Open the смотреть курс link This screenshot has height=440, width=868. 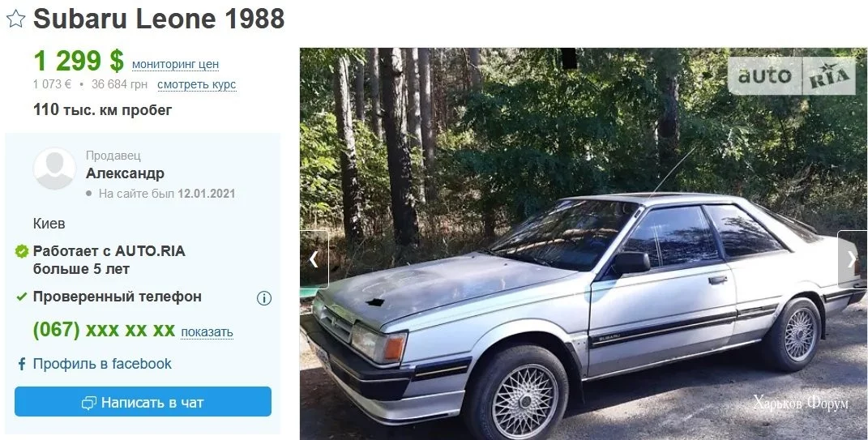pos(196,85)
